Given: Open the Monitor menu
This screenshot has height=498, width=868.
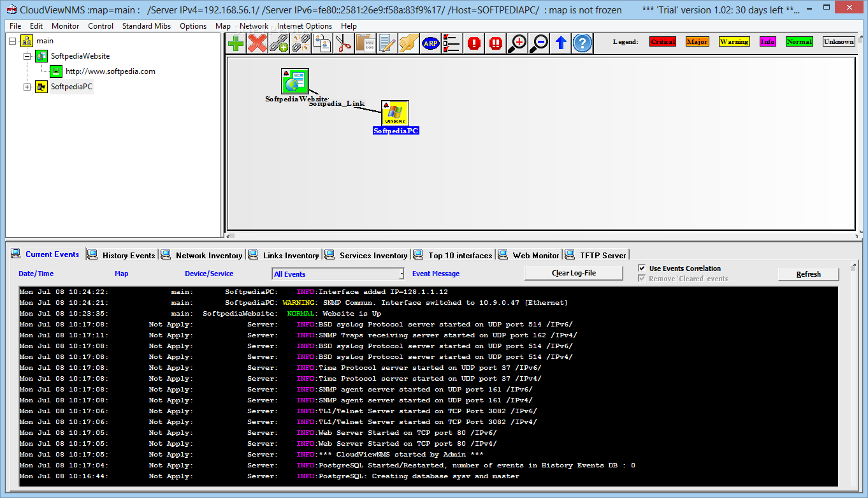Looking at the screenshot, I should [x=66, y=26].
